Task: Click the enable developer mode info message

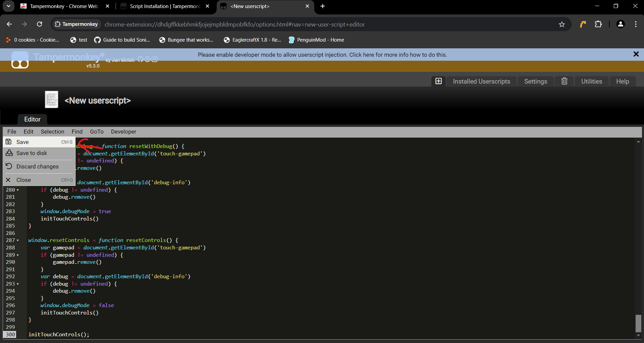Action: pos(322,55)
